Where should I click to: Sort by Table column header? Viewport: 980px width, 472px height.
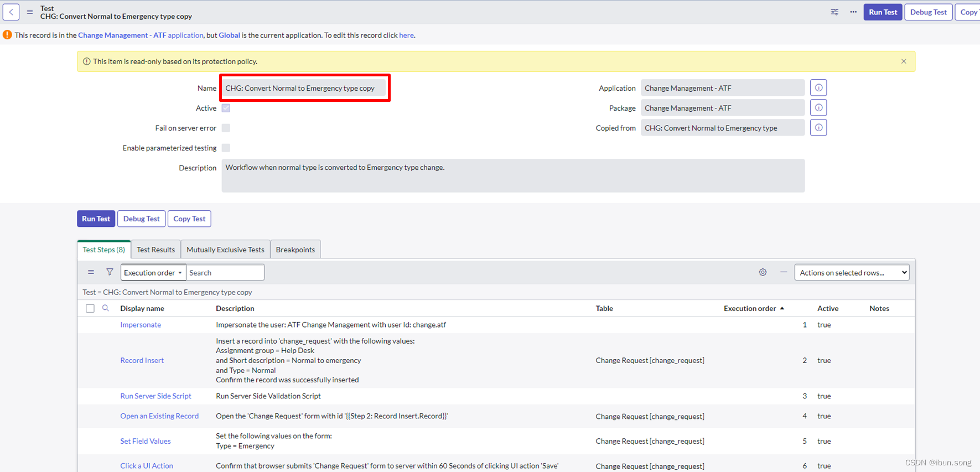pos(604,308)
